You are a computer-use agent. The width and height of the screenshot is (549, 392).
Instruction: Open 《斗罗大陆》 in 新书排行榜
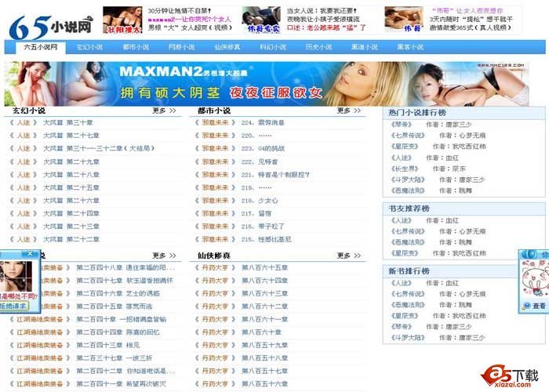pos(408,338)
